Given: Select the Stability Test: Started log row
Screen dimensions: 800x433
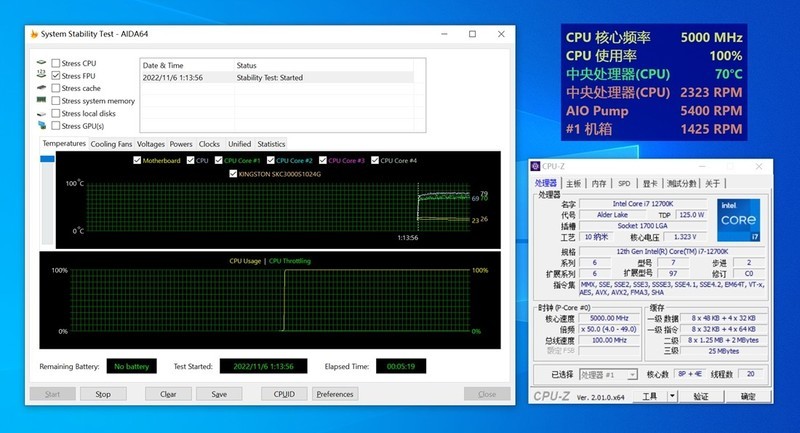Looking at the screenshot, I should [x=278, y=78].
